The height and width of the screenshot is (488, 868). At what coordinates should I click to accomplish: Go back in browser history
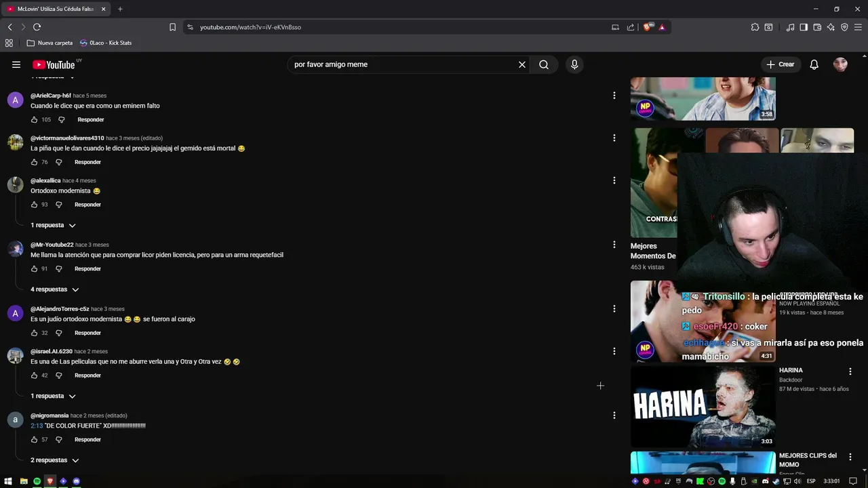(9, 27)
